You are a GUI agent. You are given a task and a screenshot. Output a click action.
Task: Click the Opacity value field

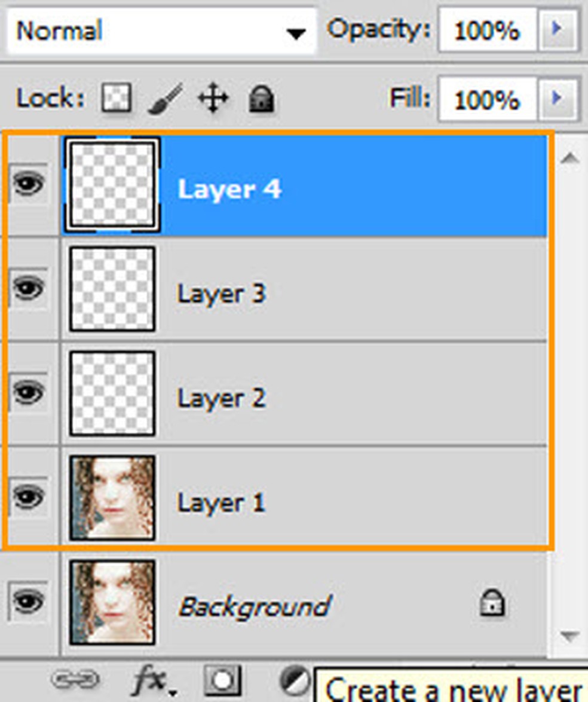pyautogui.click(x=487, y=30)
